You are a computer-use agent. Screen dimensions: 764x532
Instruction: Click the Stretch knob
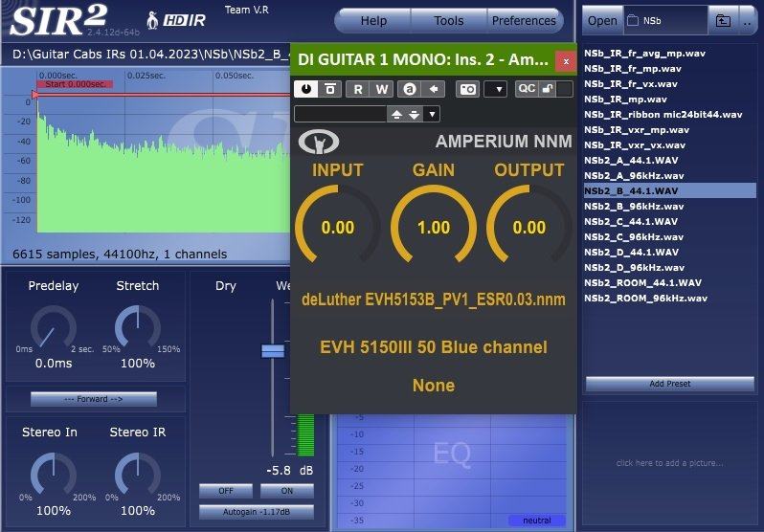[x=138, y=328]
